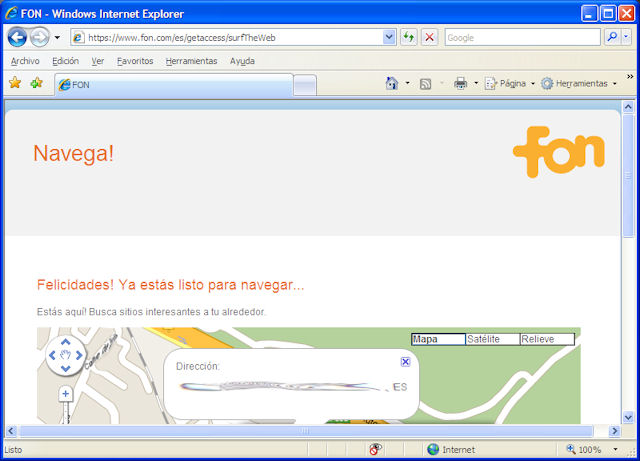Click the search magnifier icon
The height and width of the screenshot is (461, 640).
(x=612, y=37)
